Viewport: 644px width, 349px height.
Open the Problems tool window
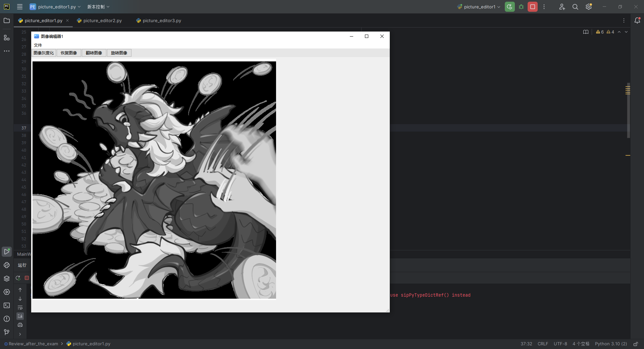point(7,319)
